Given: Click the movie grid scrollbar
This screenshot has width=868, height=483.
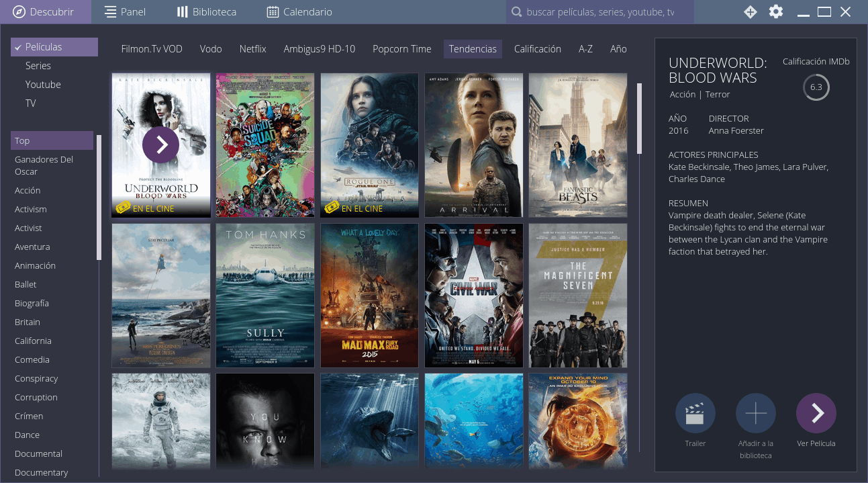Looking at the screenshot, I should [639, 120].
